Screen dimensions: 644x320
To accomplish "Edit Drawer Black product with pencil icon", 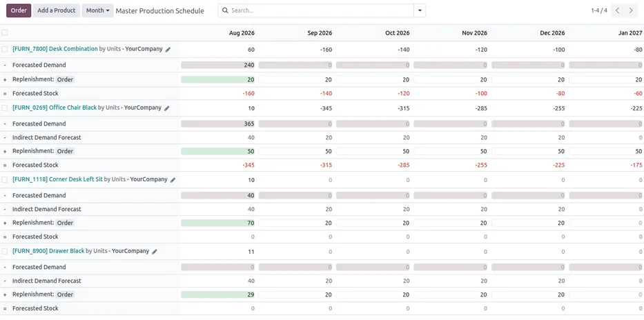I will [x=155, y=252].
